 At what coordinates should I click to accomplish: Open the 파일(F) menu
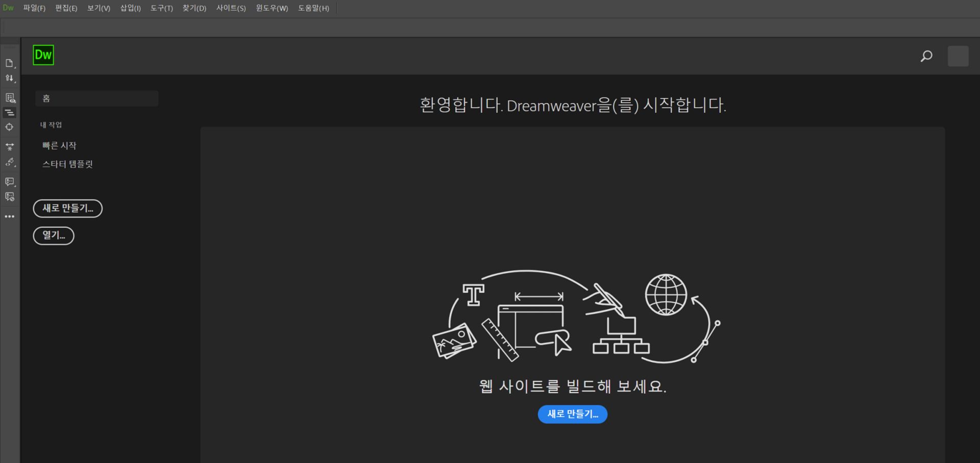click(33, 8)
